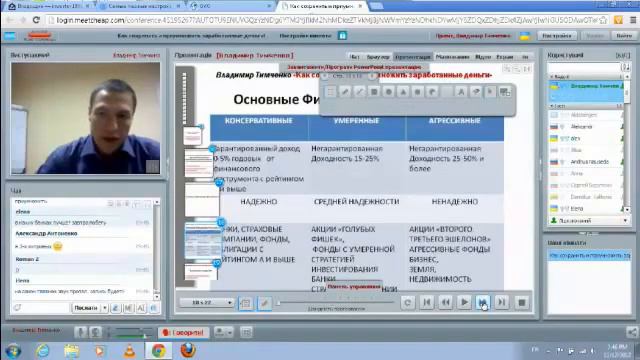Select the first slide thumbnail in sidebar
Image resolution: width=640 pixels, height=360 pixels.
[193, 136]
